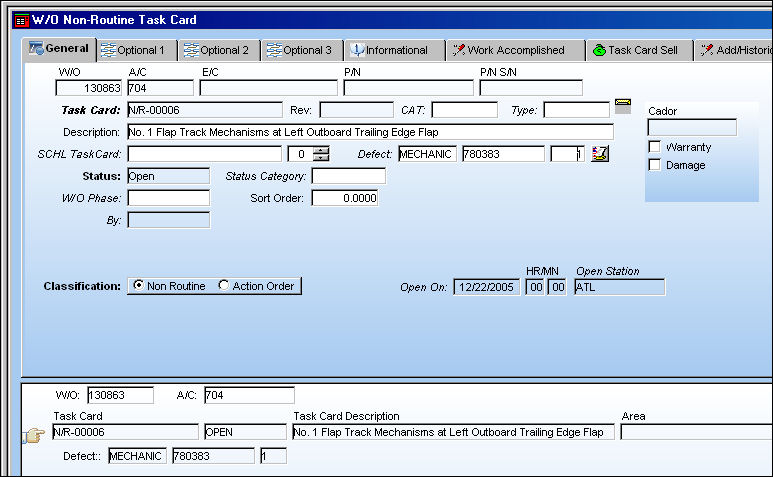Enable the Warranty checkbox
The height and width of the screenshot is (477, 773).
(654, 147)
